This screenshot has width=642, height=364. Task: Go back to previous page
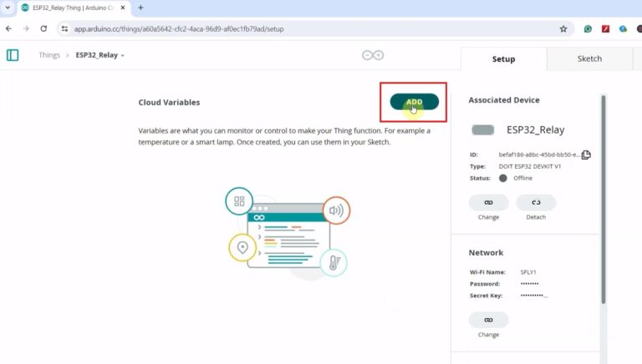click(x=8, y=28)
